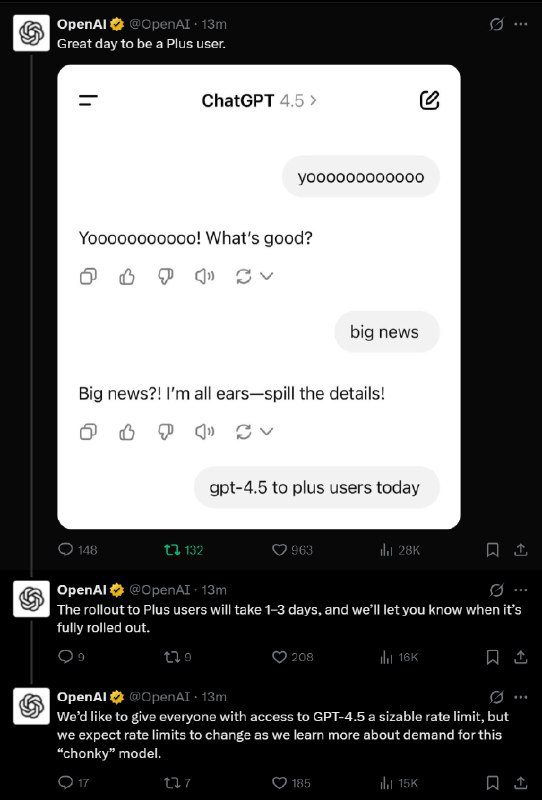
Task: Open the OpenAI avatar on third tweet
Action: coord(31,706)
